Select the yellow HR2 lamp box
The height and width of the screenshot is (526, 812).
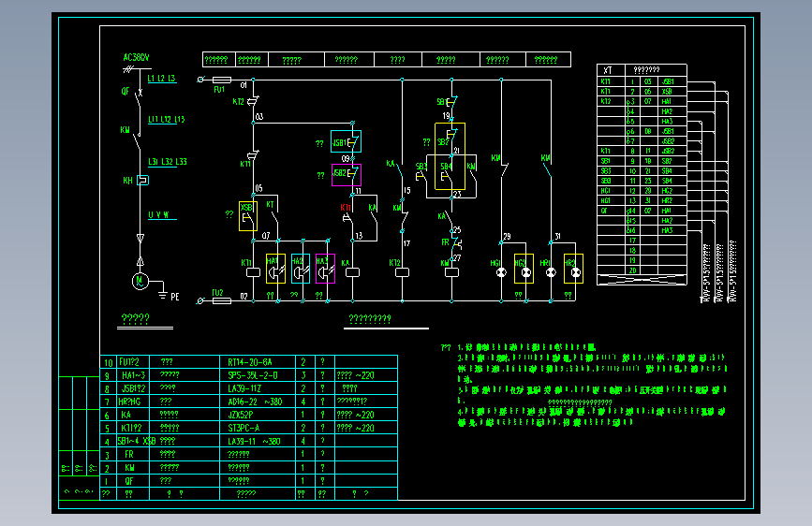click(x=573, y=269)
